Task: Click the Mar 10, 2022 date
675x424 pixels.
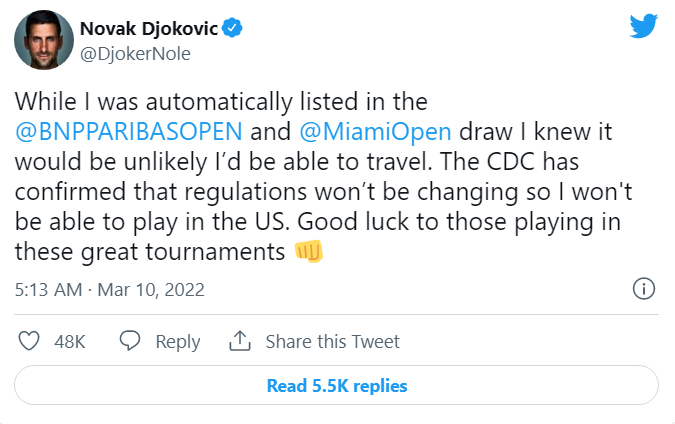Action: coord(151,290)
